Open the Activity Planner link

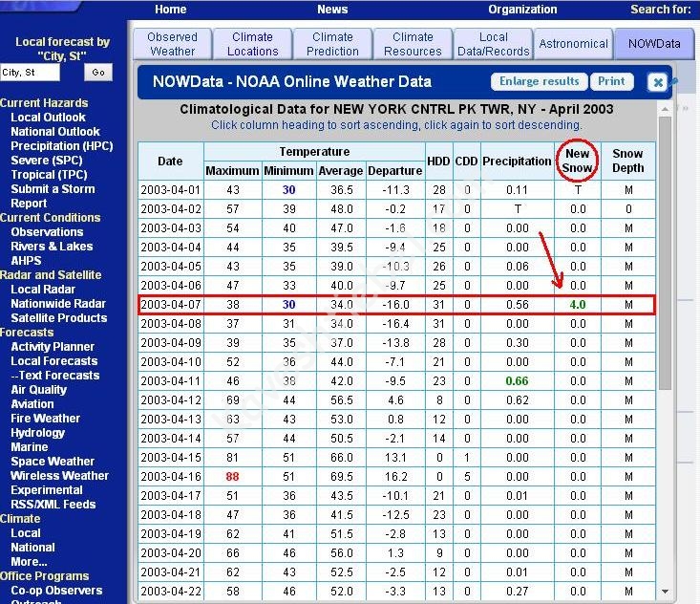click(53, 347)
